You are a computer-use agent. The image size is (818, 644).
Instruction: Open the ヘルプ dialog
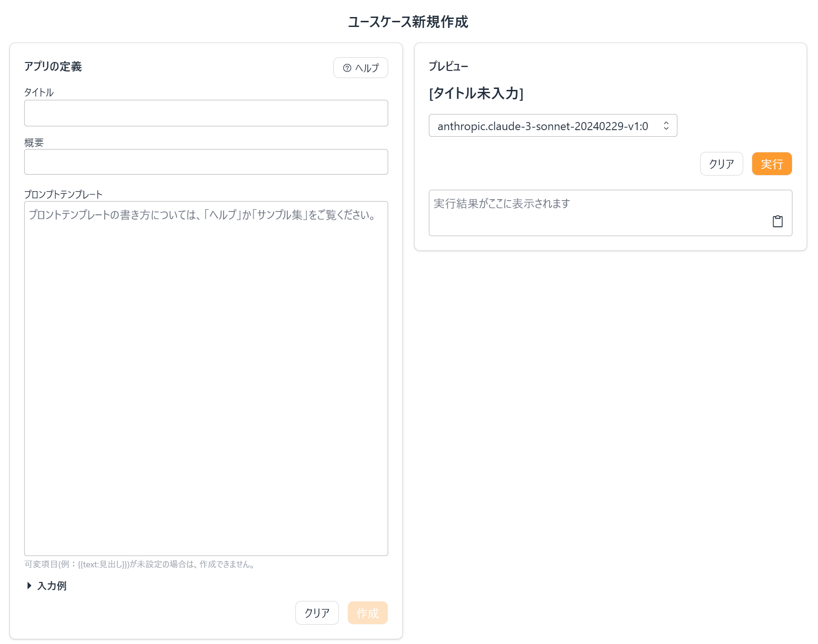point(360,68)
